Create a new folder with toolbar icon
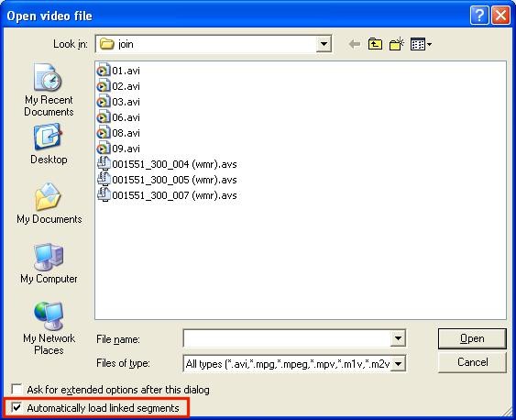This screenshot has width=516, height=420. [396, 44]
